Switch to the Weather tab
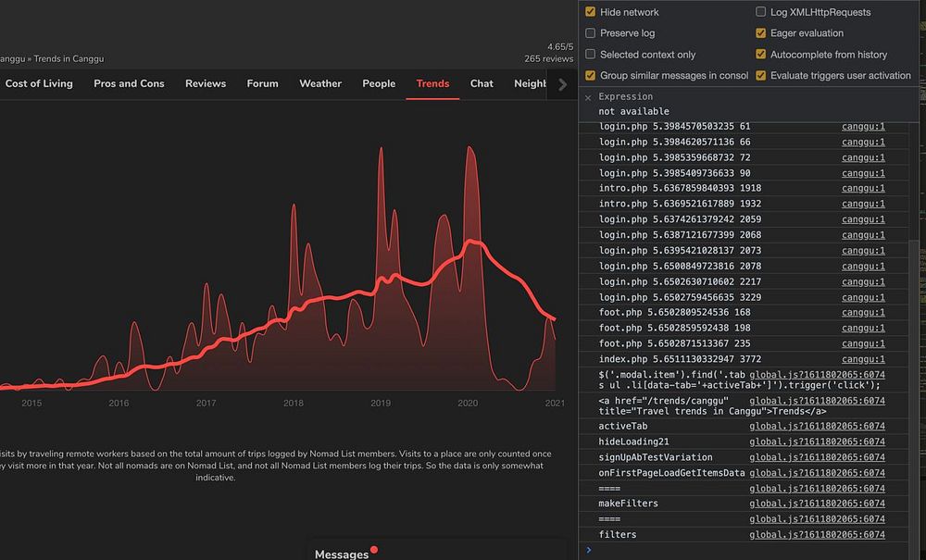Screen dimensions: 926x560 (x=320, y=83)
